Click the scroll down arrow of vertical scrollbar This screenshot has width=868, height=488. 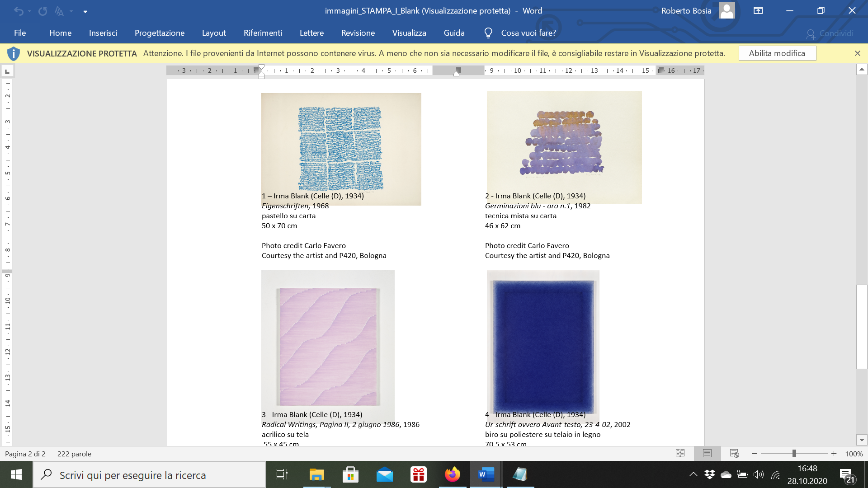tap(862, 440)
